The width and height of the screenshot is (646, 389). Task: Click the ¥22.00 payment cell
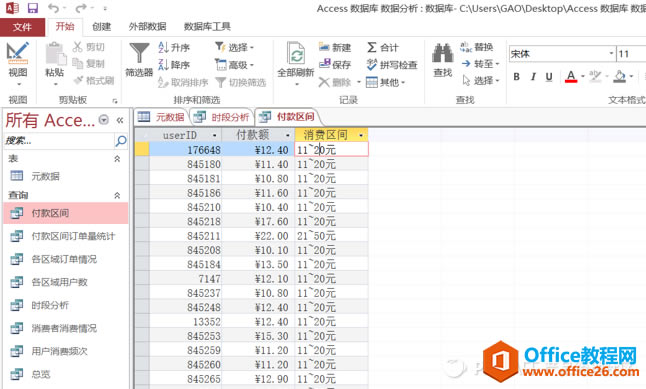(x=258, y=236)
